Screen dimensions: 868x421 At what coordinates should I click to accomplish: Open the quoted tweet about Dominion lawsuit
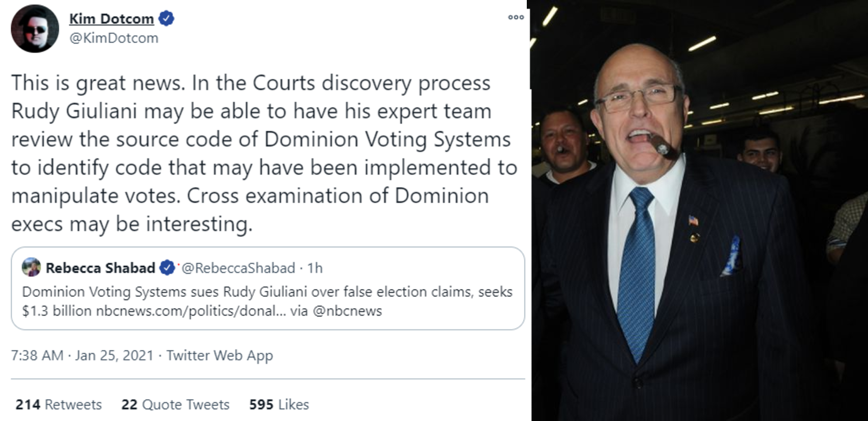pyautogui.click(x=267, y=292)
